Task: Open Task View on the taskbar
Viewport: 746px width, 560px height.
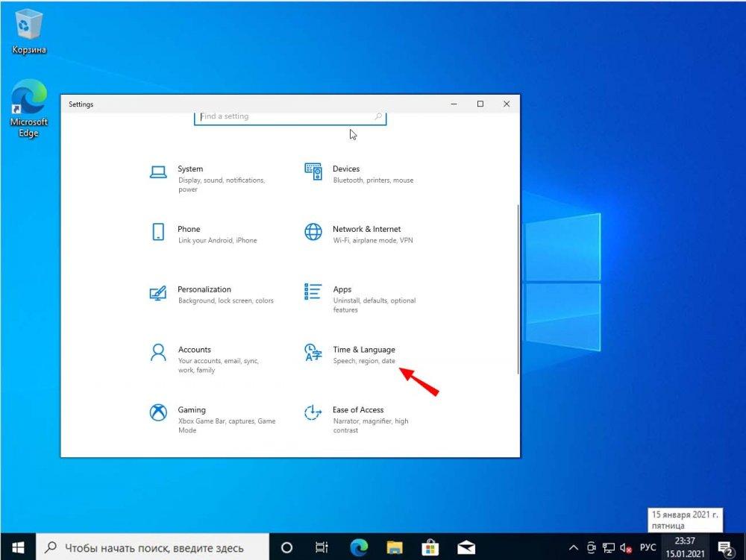Action: (x=322, y=547)
